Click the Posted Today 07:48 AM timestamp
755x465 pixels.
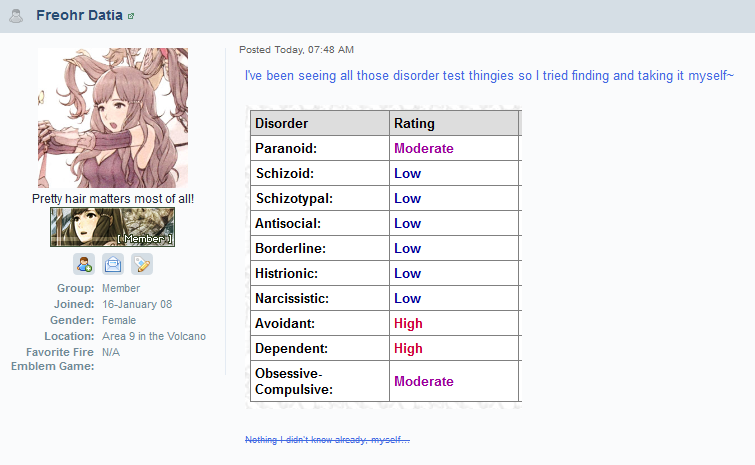(x=296, y=50)
